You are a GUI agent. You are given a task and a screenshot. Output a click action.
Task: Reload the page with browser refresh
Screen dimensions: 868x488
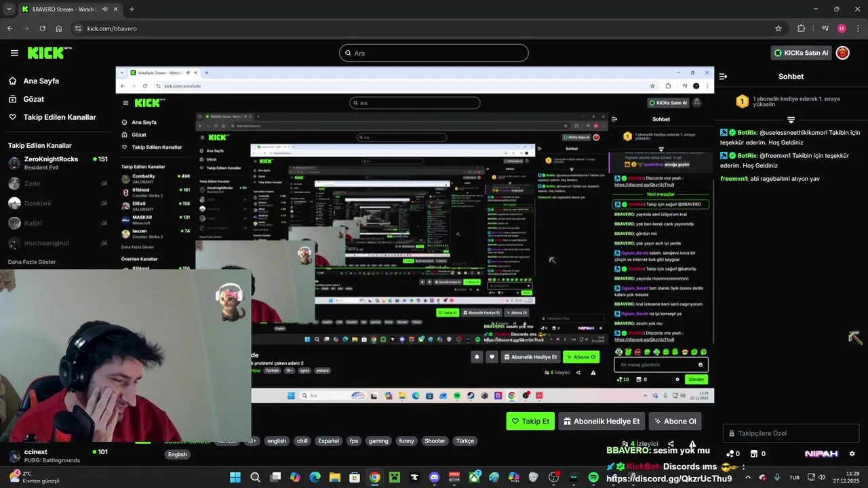point(42,28)
